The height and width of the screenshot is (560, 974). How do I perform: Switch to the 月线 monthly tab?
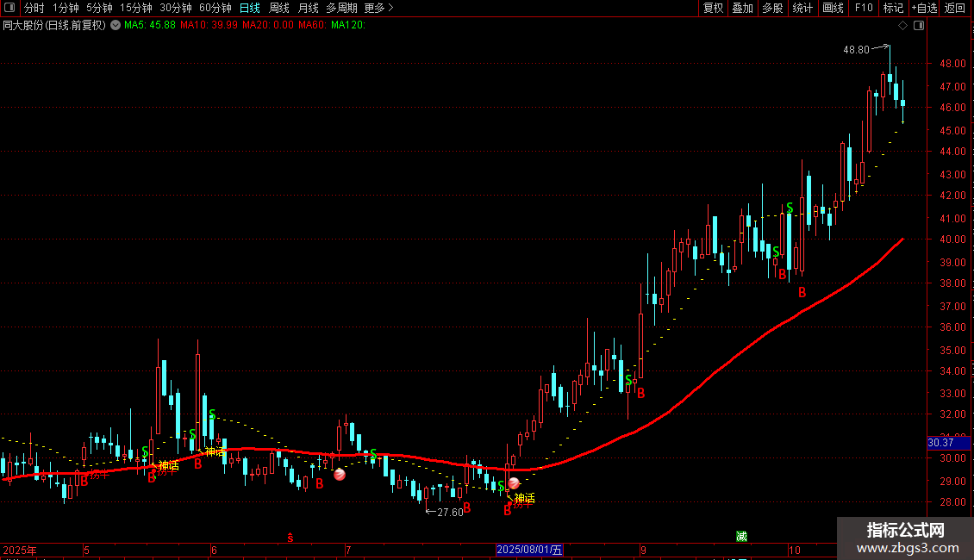tap(308, 8)
